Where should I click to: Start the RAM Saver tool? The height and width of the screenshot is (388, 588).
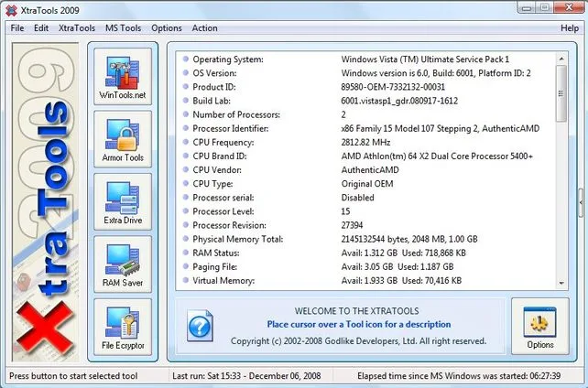coord(123,264)
